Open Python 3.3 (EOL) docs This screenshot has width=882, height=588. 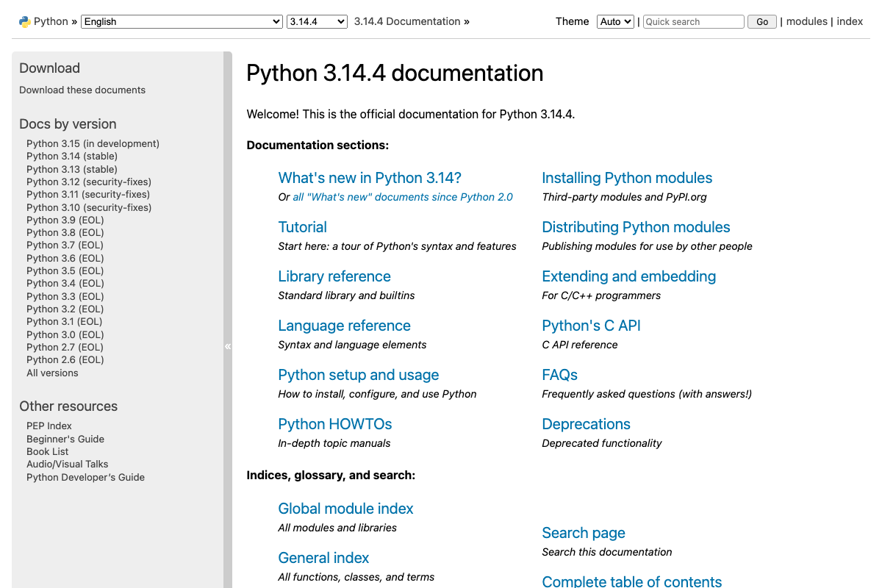[x=65, y=296]
